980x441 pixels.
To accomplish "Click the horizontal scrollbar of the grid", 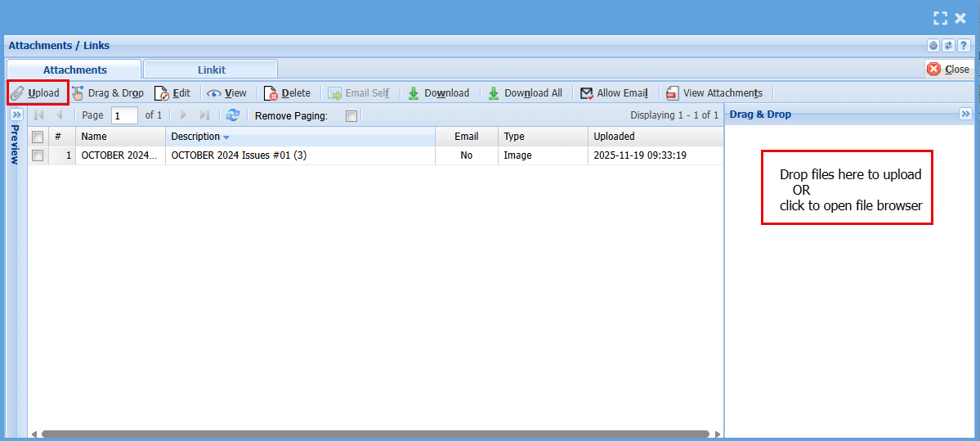I will [x=375, y=434].
